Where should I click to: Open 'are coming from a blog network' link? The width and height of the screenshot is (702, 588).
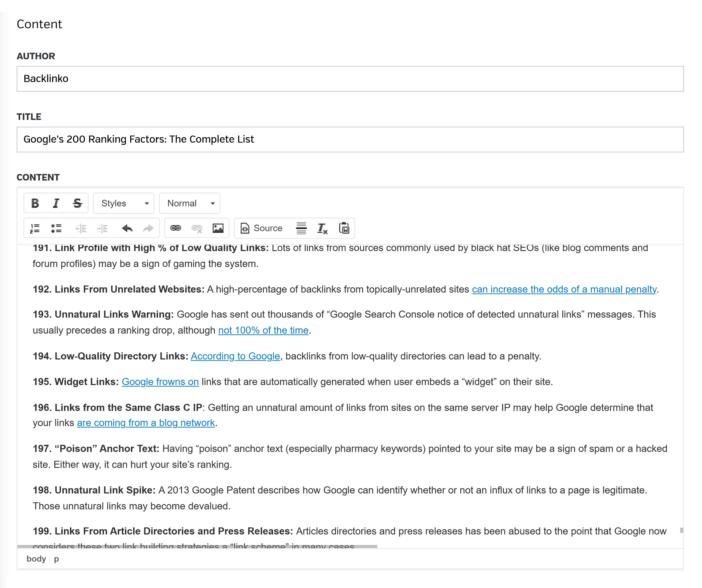click(x=146, y=423)
